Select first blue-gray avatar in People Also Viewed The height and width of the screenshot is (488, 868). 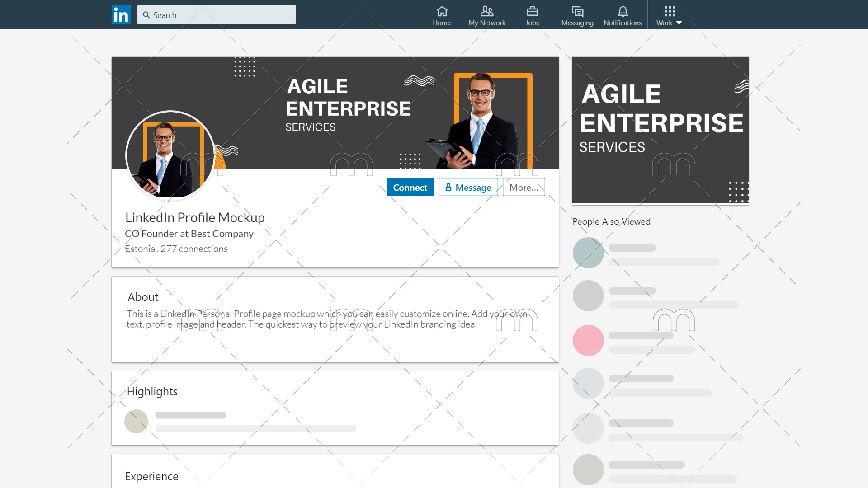tap(588, 253)
